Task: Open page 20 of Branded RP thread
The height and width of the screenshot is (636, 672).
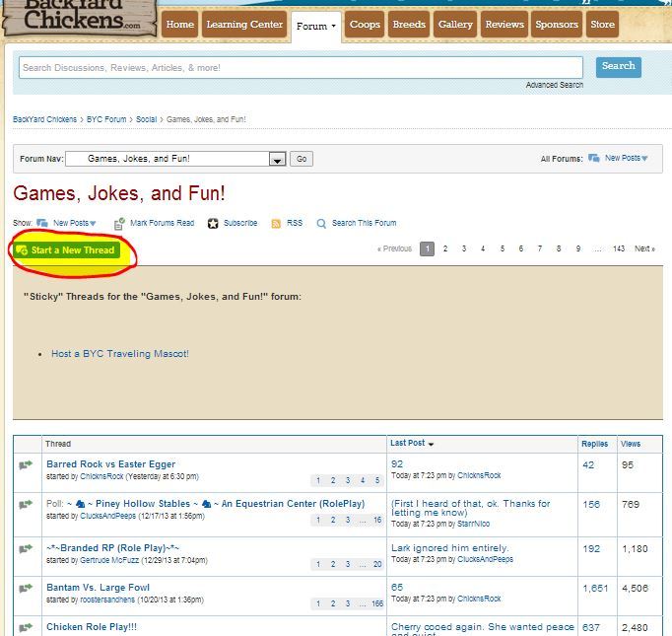Action: [377, 564]
